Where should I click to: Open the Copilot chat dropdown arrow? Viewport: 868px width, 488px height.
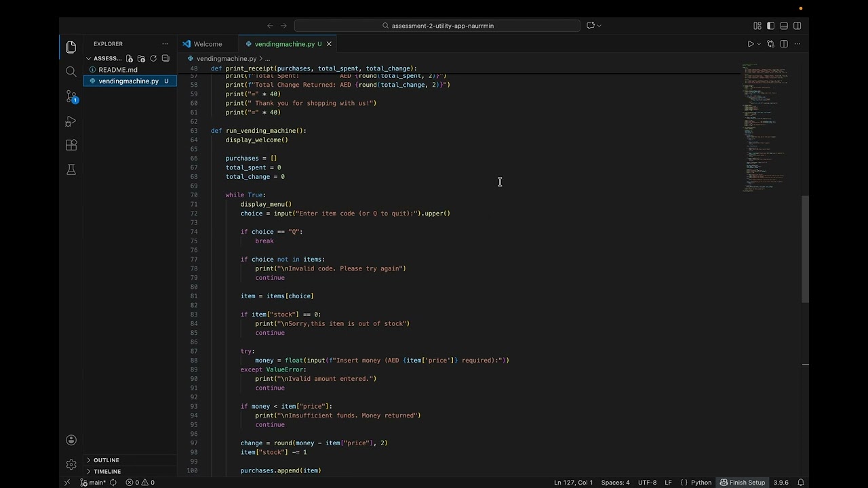click(599, 26)
